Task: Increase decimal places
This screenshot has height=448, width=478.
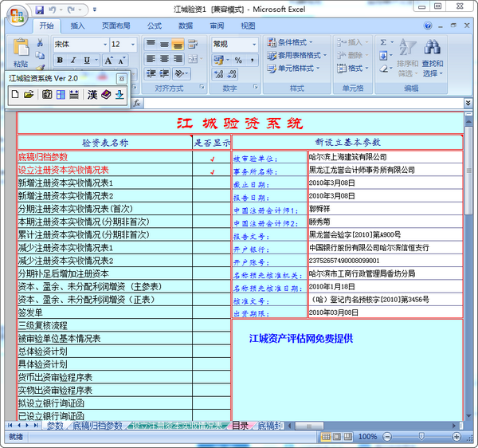Action: tap(218, 74)
